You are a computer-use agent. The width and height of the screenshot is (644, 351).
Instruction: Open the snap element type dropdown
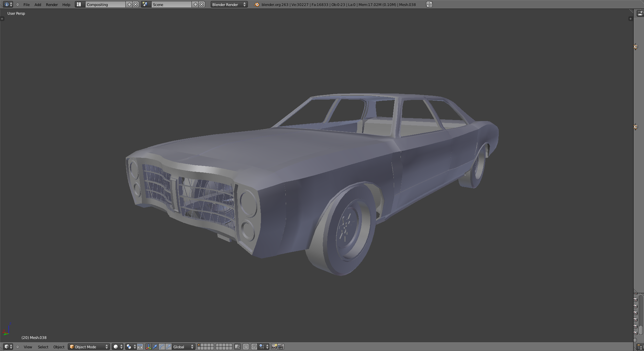pos(264,347)
